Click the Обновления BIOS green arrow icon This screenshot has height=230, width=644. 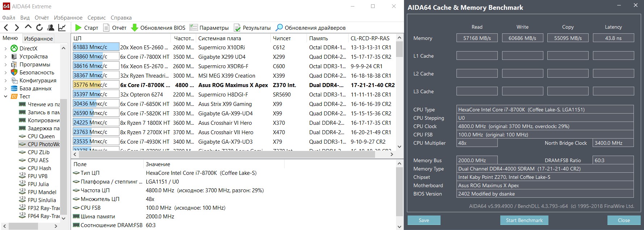click(x=134, y=28)
